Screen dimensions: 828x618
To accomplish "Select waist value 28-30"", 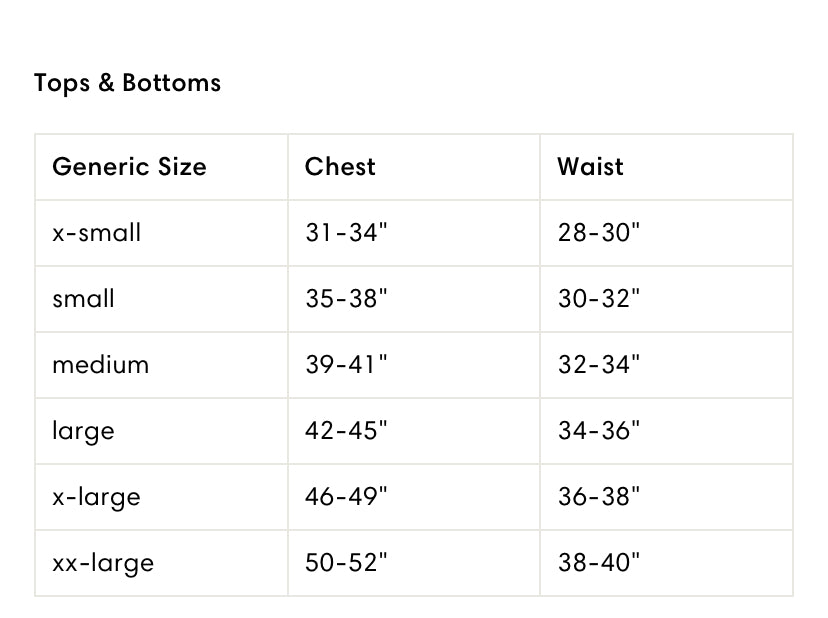I will tap(599, 232).
